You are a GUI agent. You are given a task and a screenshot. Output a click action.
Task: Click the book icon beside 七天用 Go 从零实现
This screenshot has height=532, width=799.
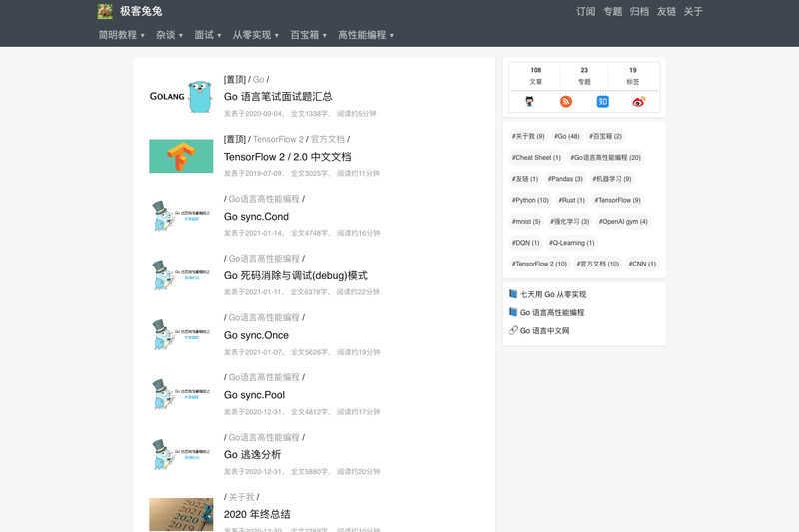tap(513, 294)
